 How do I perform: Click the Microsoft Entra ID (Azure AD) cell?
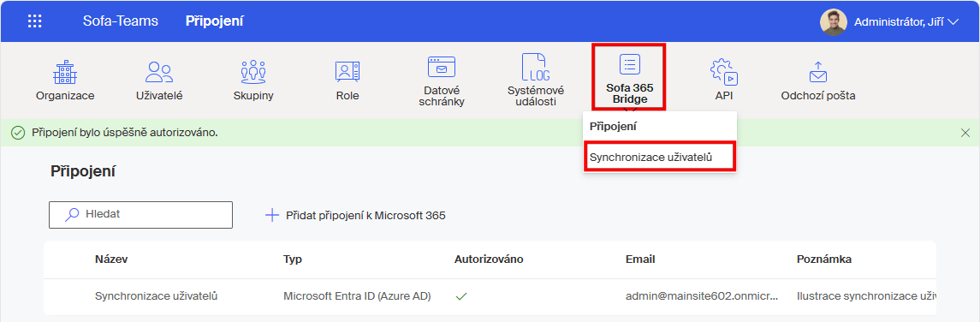357,296
